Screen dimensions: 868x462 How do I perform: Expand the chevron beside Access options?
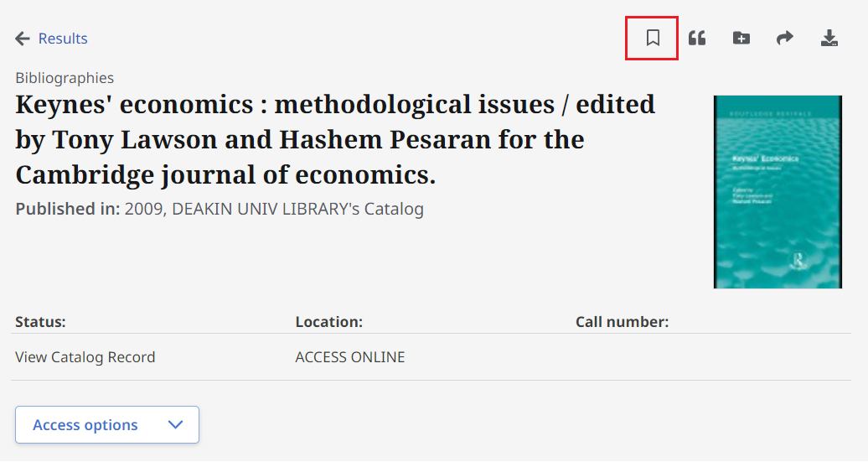(175, 425)
